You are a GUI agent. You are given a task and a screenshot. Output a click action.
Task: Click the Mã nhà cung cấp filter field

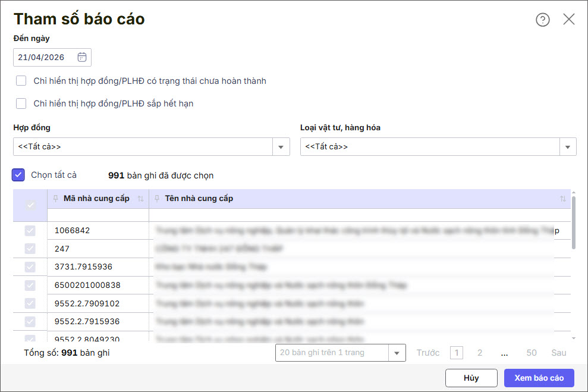point(98,215)
